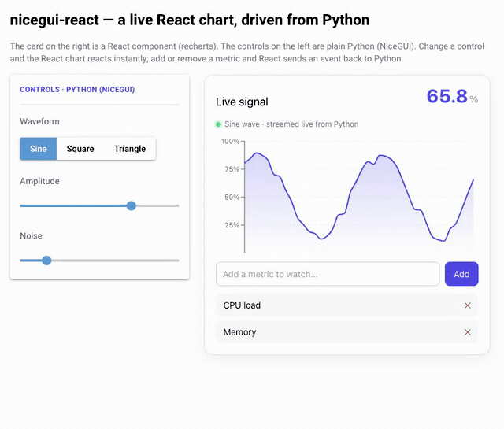
Task: Click 'Sine wave · streamed live from Python' caption
Action: click(291, 124)
